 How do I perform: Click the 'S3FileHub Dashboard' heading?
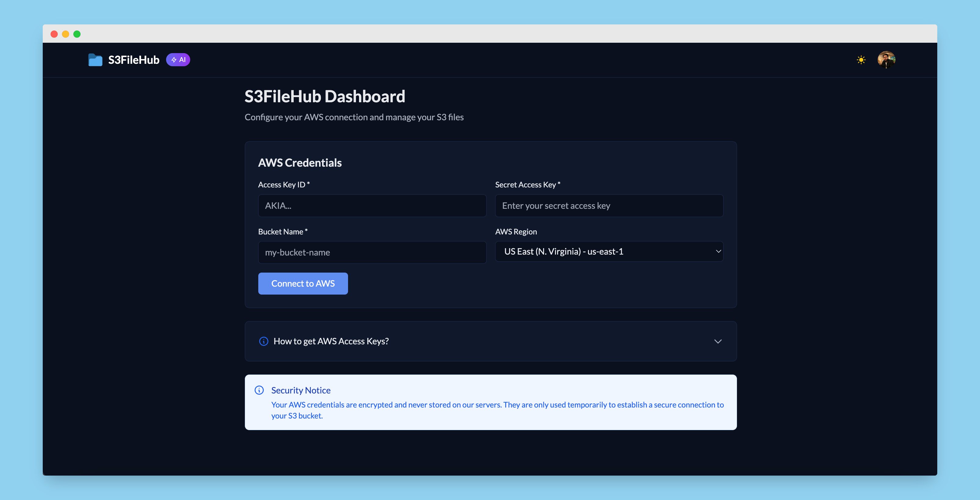pyautogui.click(x=325, y=96)
